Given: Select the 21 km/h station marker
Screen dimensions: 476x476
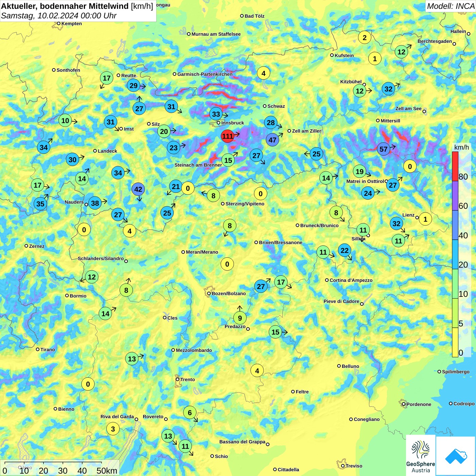Looking at the screenshot, I should click(x=176, y=187).
